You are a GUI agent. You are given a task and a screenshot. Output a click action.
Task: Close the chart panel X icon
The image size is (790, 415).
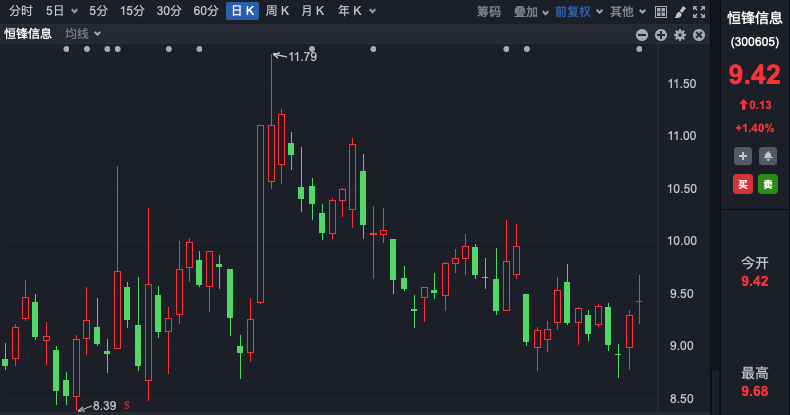(x=699, y=35)
